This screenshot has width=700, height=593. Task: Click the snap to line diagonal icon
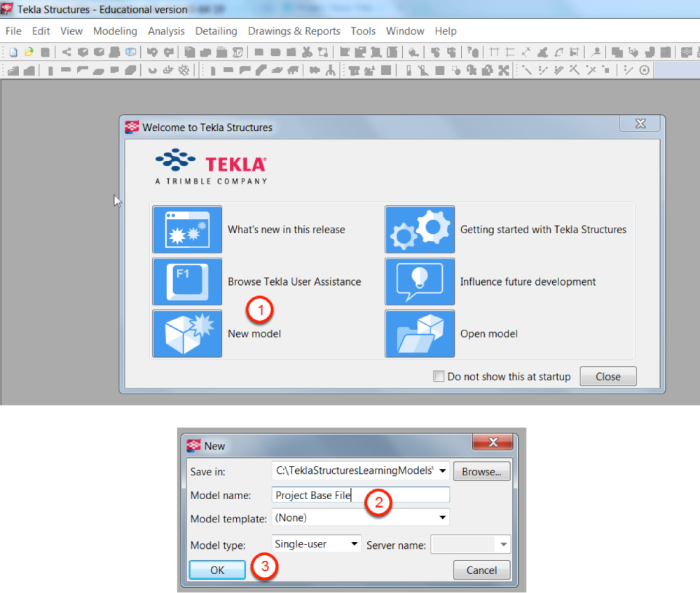527,70
